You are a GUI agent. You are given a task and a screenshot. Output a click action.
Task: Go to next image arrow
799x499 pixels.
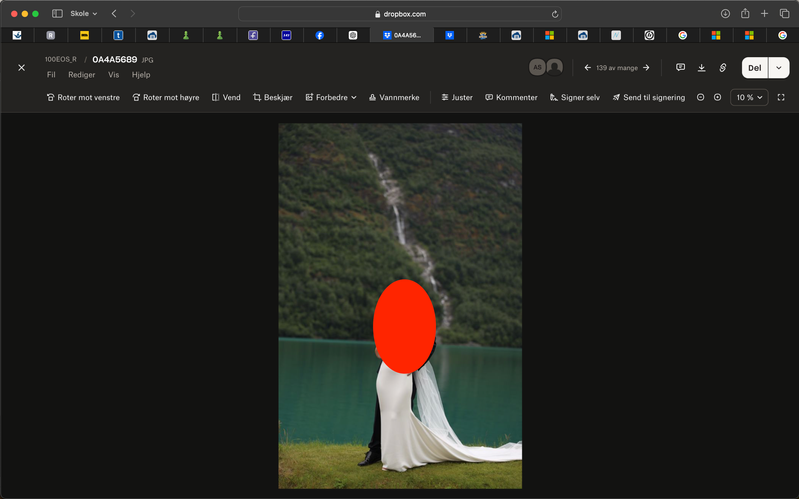(646, 68)
